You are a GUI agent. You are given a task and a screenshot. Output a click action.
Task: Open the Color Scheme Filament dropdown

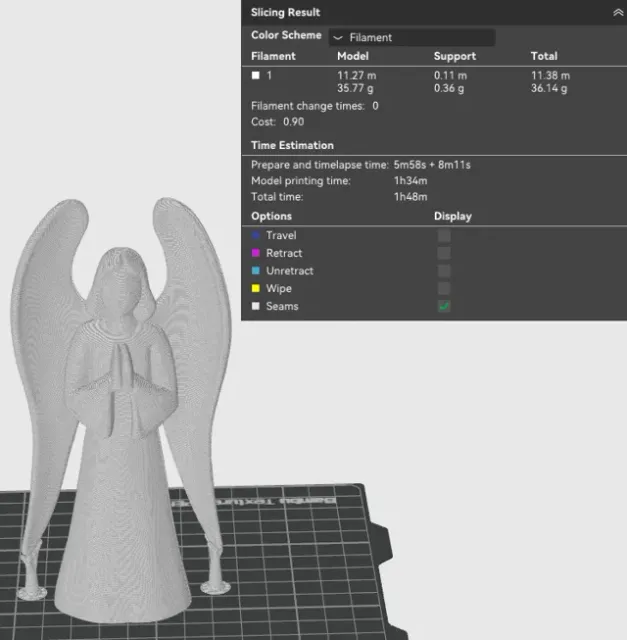tap(412, 38)
